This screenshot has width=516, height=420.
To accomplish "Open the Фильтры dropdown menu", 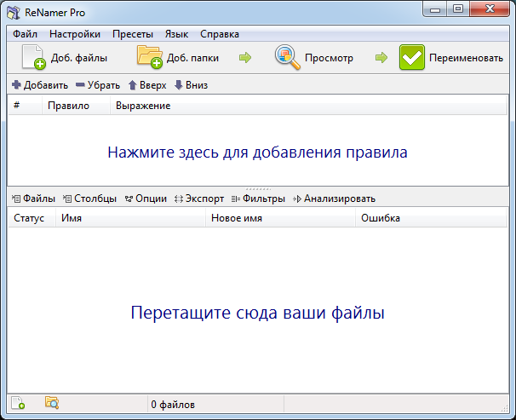I will click(258, 198).
